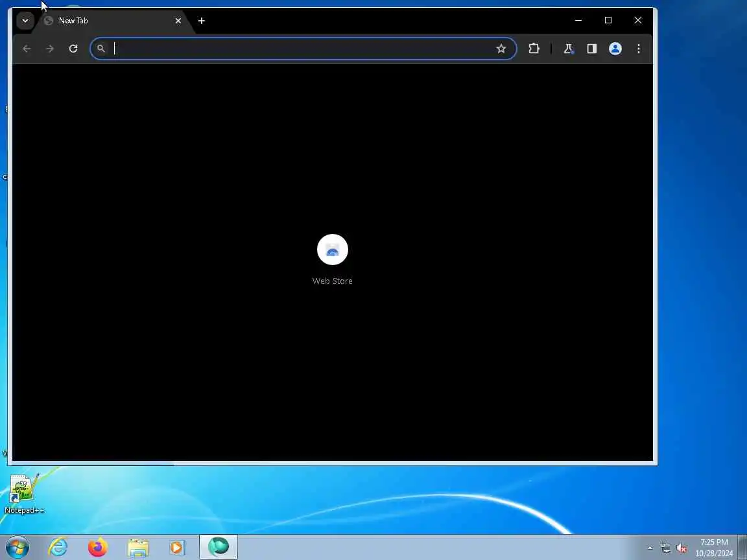747x560 pixels.
Task: Open the Notepad++ desktop shortcut
Action: point(23,494)
